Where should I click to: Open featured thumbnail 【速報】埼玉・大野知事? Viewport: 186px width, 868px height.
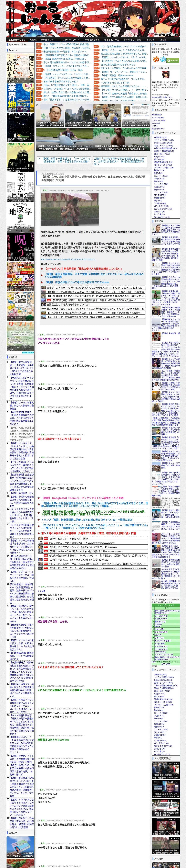[50, 116]
